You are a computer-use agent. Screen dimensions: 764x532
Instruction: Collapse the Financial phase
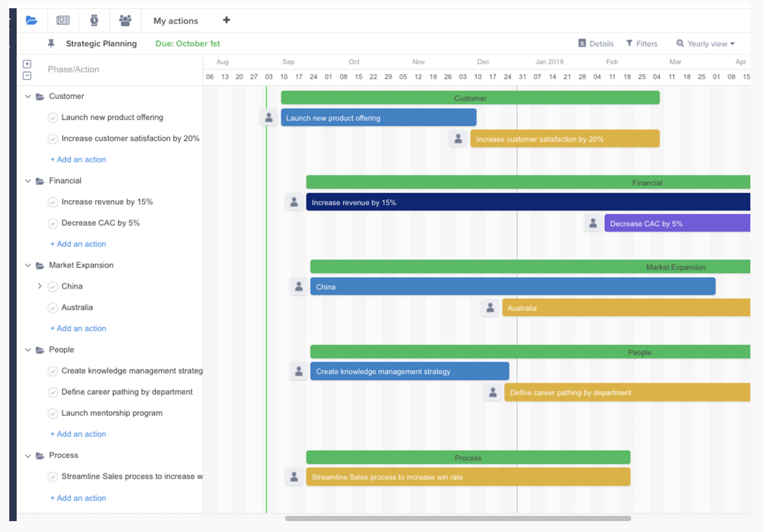pos(28,181)
